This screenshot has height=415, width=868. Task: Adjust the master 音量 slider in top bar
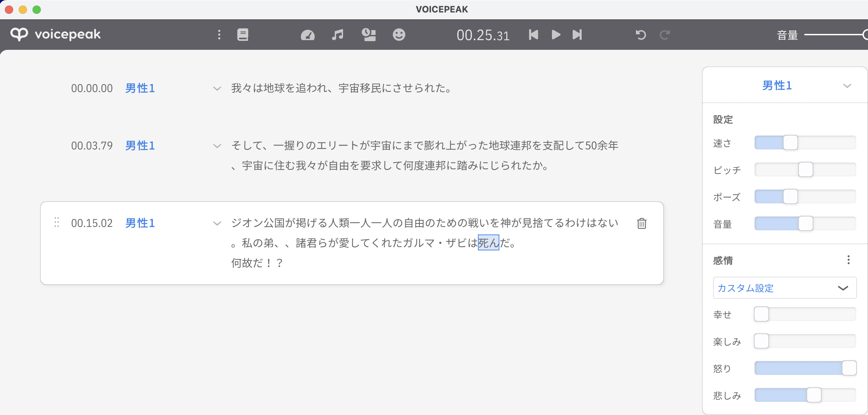tap(836, 35)
